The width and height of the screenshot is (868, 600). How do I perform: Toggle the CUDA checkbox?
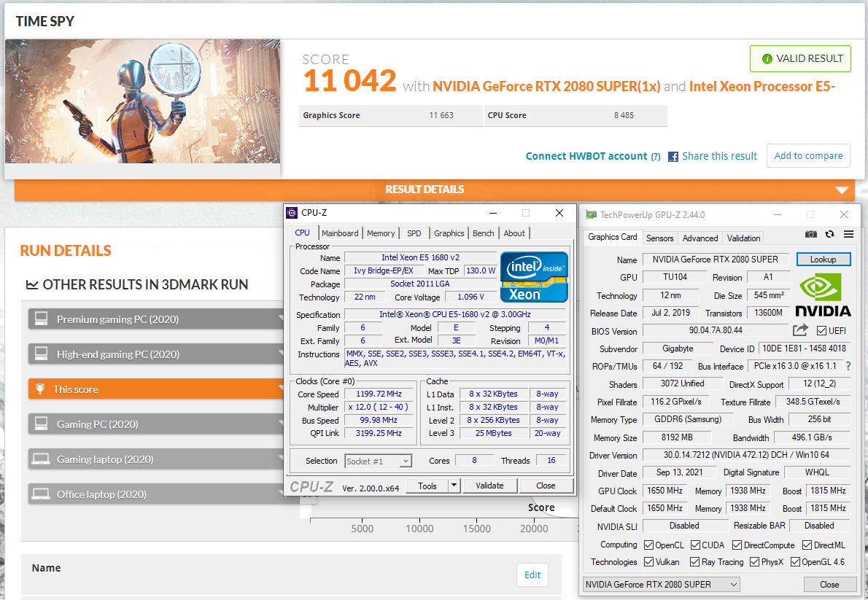(696, 545)
